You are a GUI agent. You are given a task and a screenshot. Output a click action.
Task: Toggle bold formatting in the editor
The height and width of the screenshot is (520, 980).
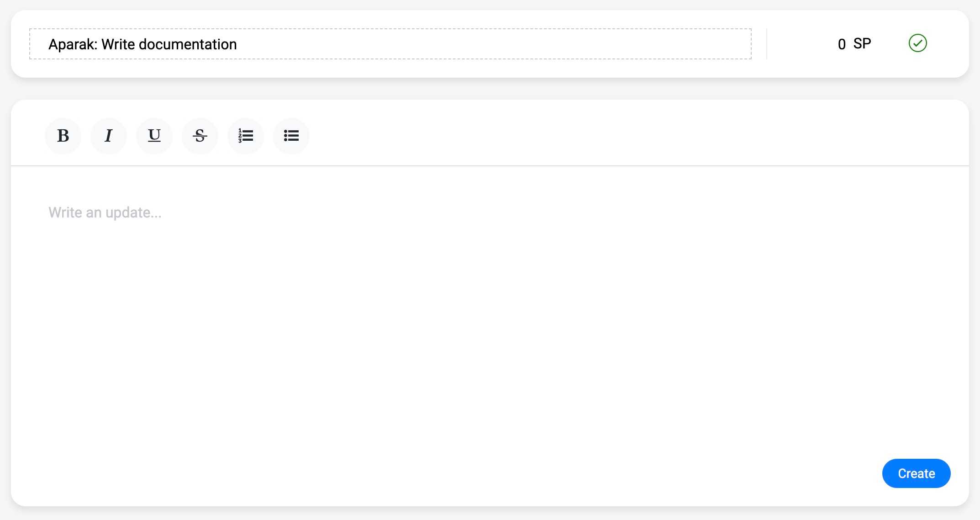(x=63, y=136)
